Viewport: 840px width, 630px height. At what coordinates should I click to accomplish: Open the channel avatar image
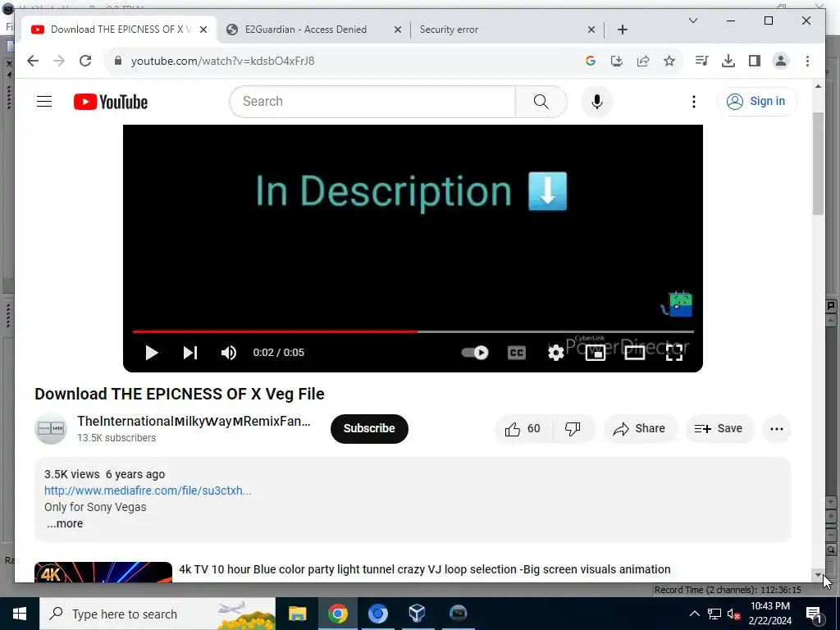[x=51, y=428]
